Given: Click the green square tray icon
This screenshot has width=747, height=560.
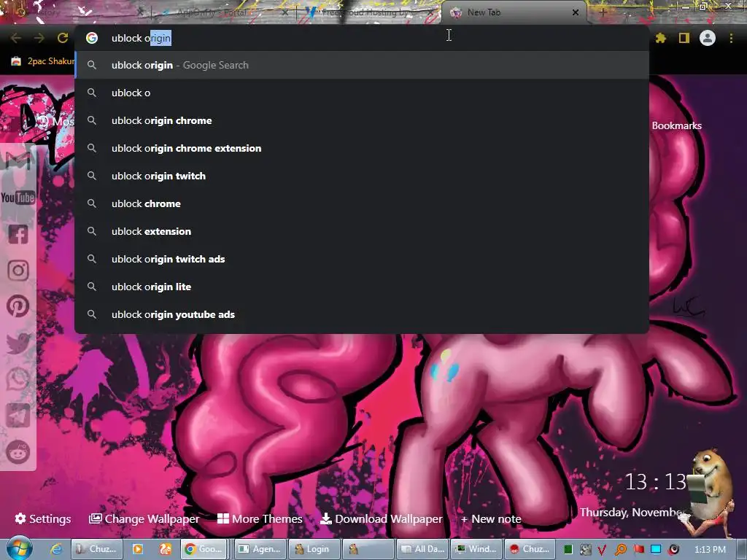Looking at the screenshot, I should (x=568, y=550).
